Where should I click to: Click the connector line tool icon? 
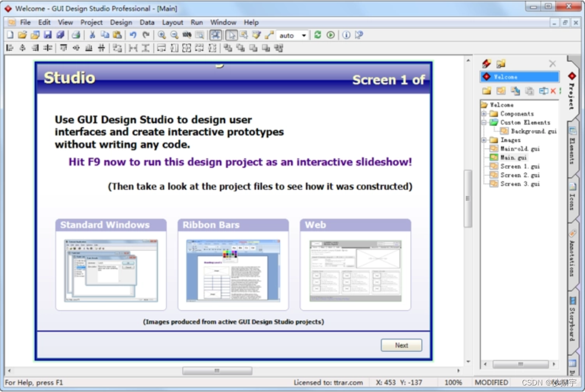(x=269, y=35)
